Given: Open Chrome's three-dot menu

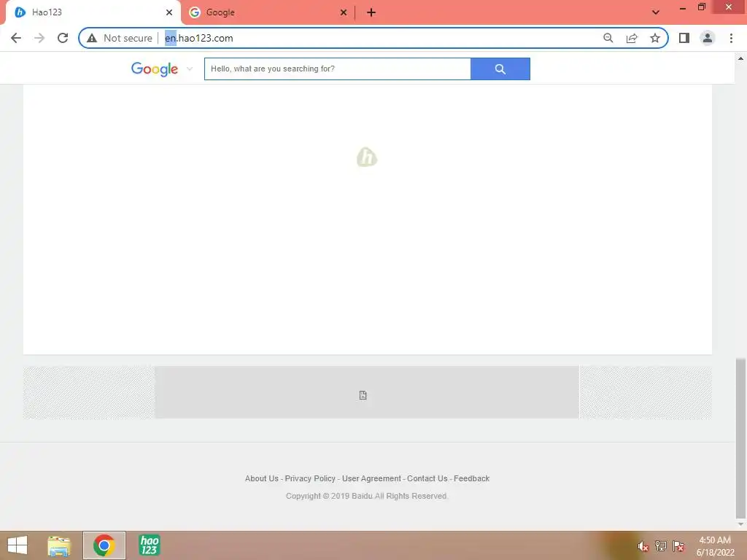Looking at the screenshot, I should pyautogui.click(x=731, y=38).
